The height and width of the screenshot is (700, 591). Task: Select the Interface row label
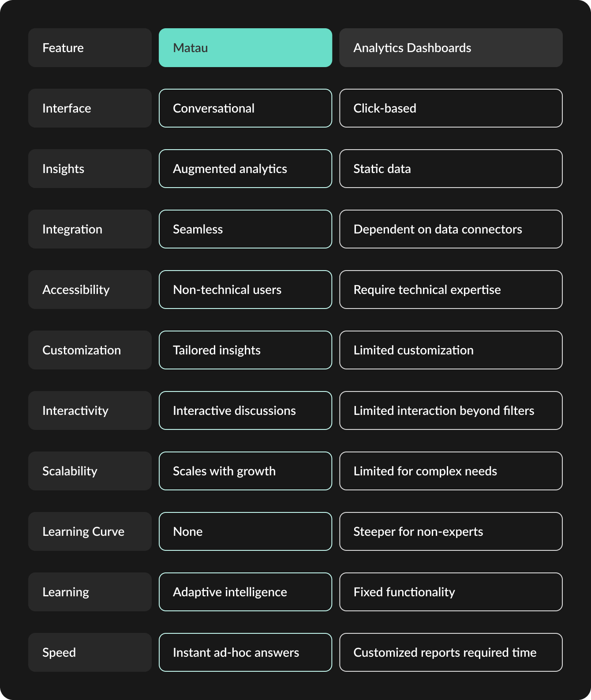[90, 108]
